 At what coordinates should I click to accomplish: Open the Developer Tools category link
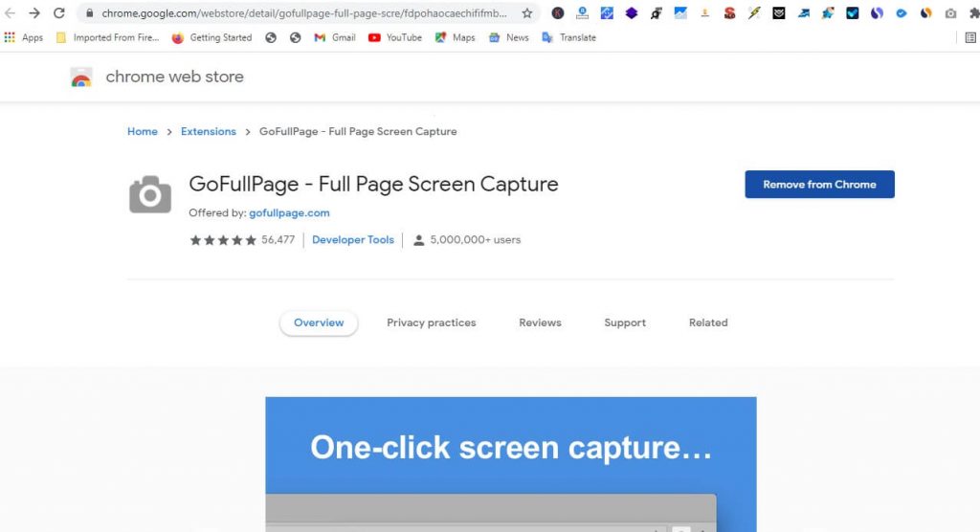point(353,239)
